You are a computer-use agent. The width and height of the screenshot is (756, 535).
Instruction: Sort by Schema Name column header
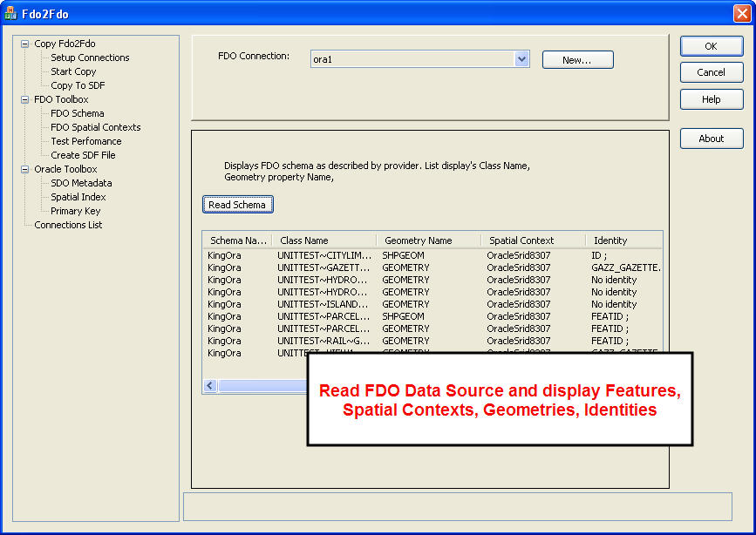(238, 240)
